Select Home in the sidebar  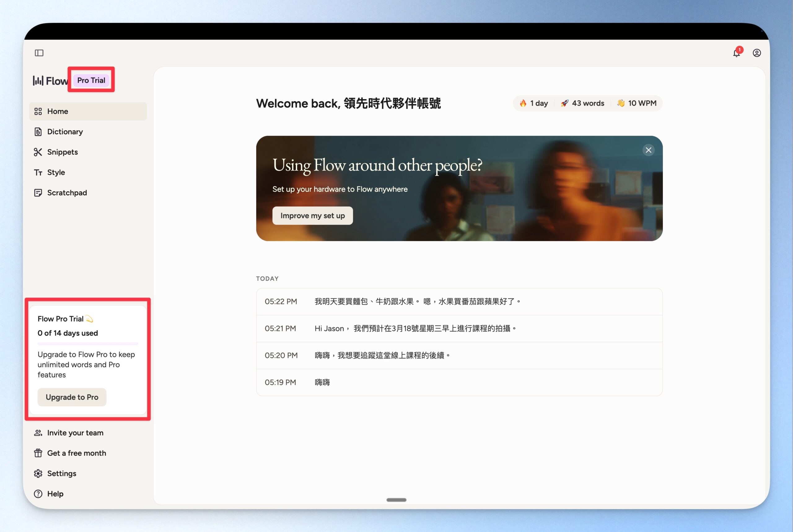point(57,111)
